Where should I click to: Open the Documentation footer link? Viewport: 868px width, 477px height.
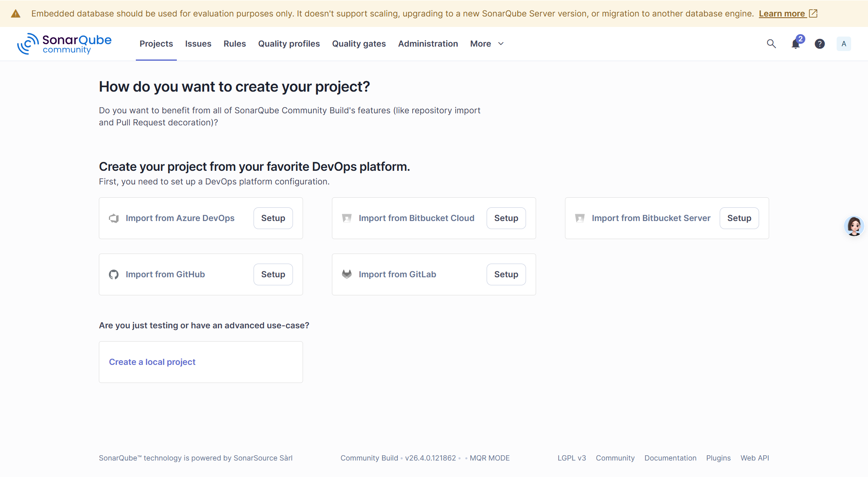coord(670,458)
